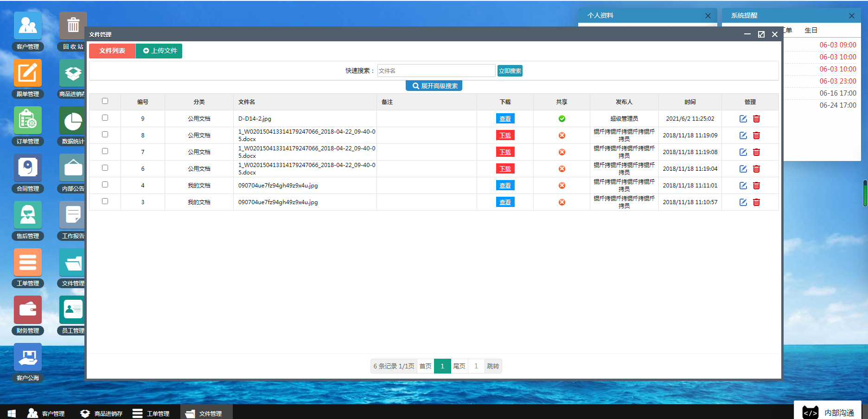Open the 财务管理 wallet desktop icon
The height and width of the screenshot is (419, 868).
[28, 309]
